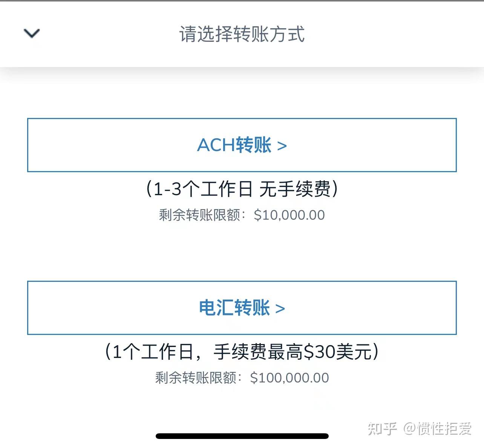
Task: Click the 请选择转账方式 page title
Action: (242, 34)
